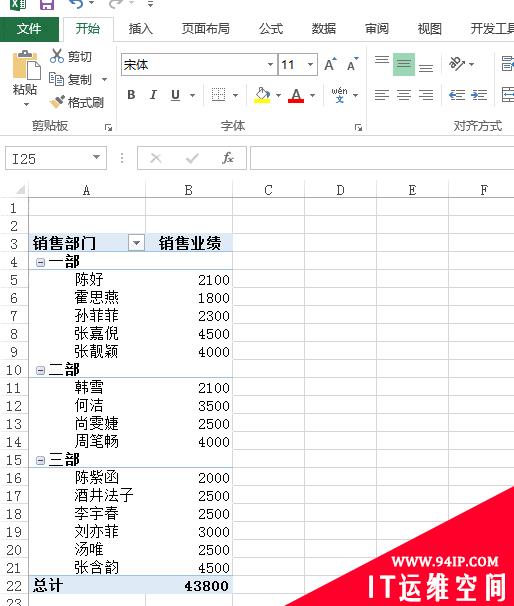Click the insert function fx icon
The height and width of the screenshot is (606, 514).
228,158
